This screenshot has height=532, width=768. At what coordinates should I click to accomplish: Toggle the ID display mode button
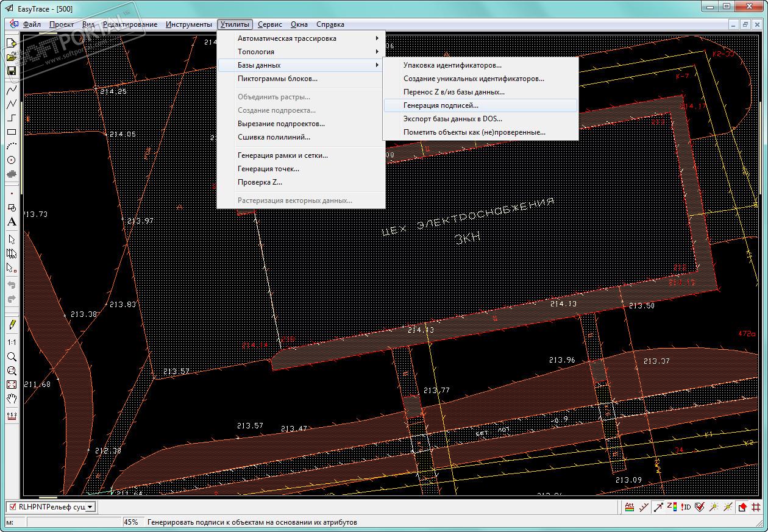(x=686, y=506)
